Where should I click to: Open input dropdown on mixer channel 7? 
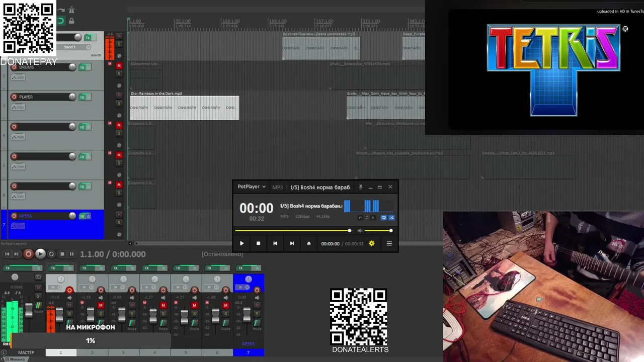click(x=242, y=287)
